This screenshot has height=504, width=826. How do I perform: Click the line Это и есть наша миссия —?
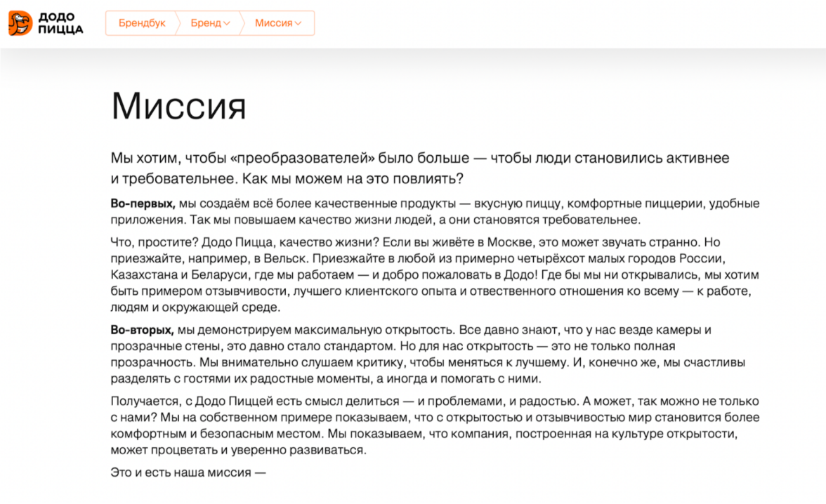[x=188, y=472]
